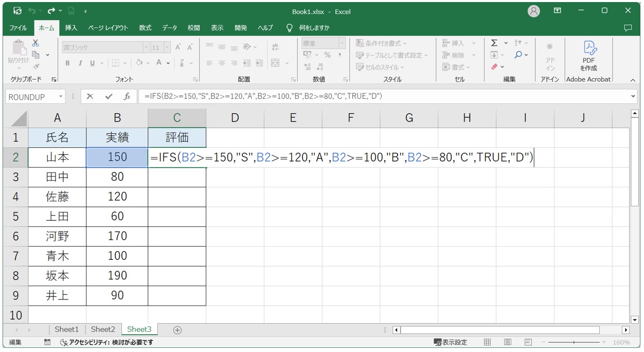Click cell containing 河野

[x=57, y=236]
